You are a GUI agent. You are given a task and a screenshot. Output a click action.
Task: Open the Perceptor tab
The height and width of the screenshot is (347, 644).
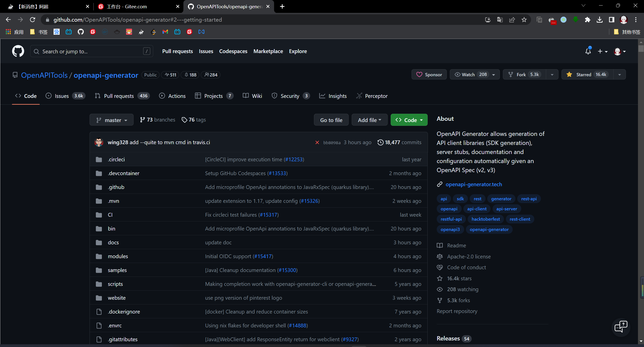click(x=372, y=96)
